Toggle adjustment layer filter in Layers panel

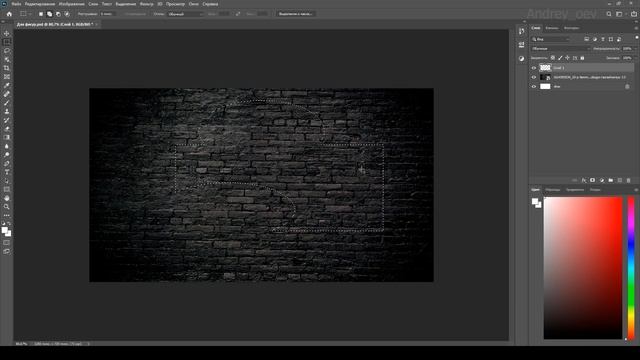595,39
